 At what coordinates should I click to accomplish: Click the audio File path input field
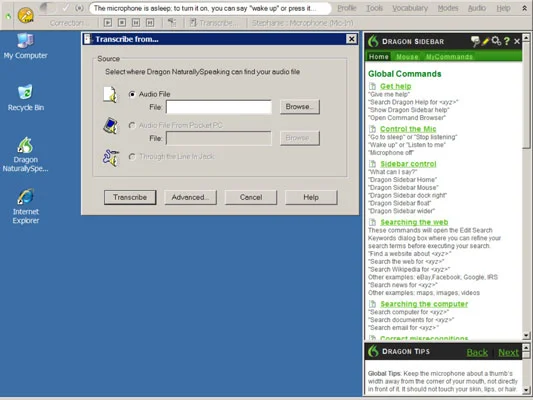pos(219,107)
